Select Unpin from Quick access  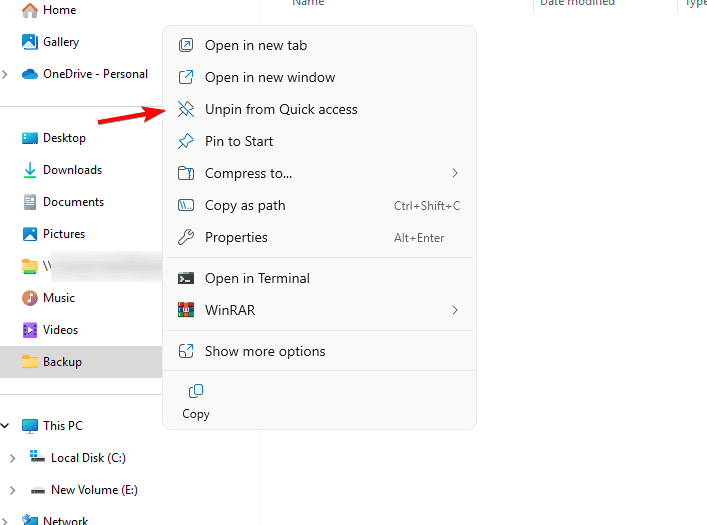(x=281, y=109)
